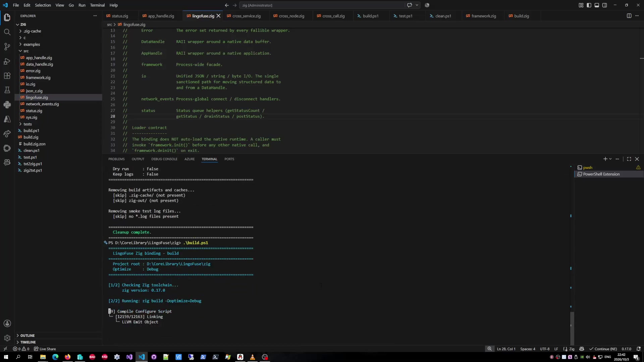Open the Accounts menu icon
Screen dimensions: 644x362
tap(7, 323)
